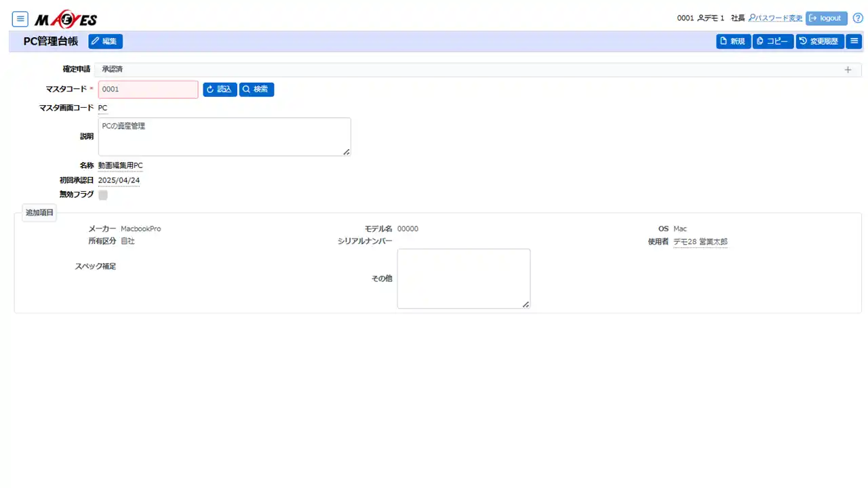The image size is (868, 488).
Task: Click the 編集 edit button
Action: (x=105, y=41)
